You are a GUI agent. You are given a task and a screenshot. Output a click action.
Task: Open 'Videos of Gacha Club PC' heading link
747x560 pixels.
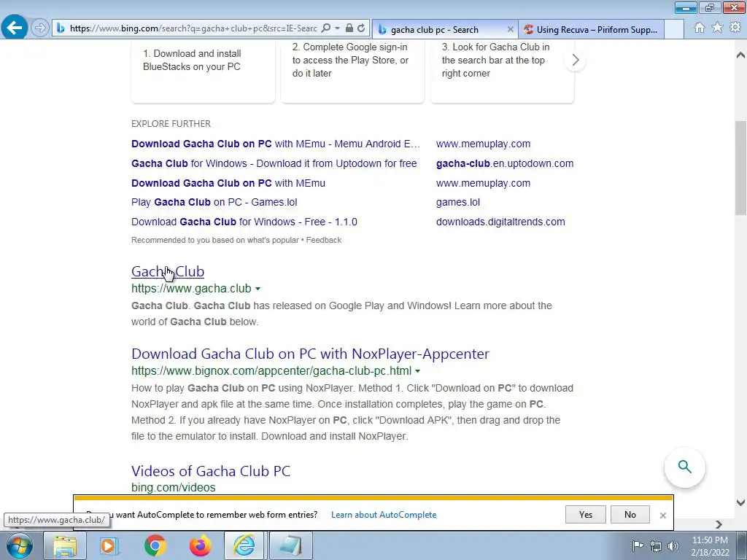(x=211, y=471)
